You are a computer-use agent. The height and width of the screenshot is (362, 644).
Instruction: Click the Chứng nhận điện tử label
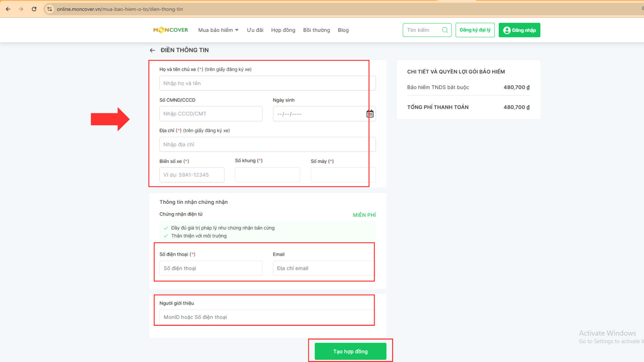pos(181,214)
